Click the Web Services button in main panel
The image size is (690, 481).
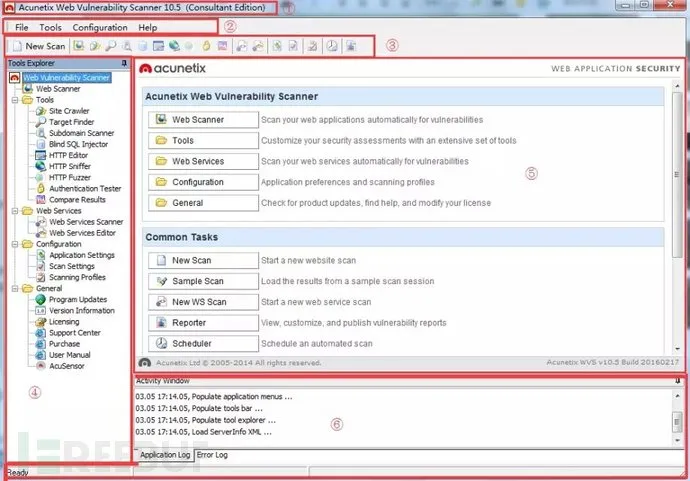203,161
